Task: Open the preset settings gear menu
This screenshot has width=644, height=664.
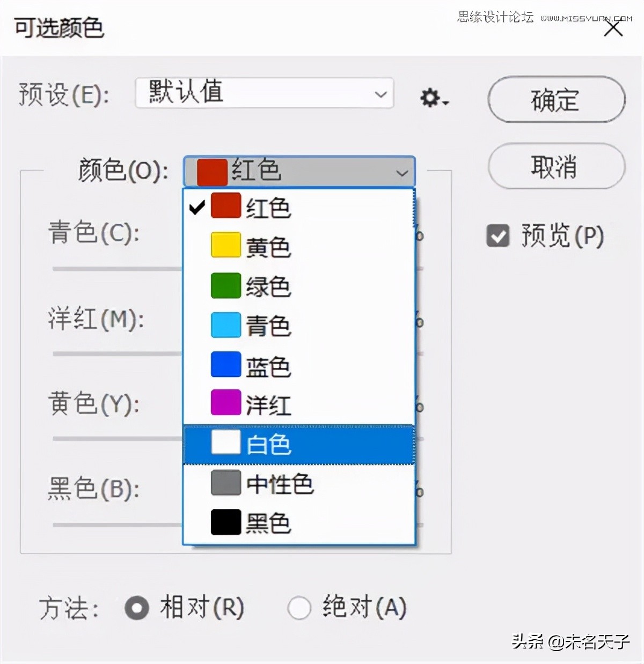Action: 429,97
